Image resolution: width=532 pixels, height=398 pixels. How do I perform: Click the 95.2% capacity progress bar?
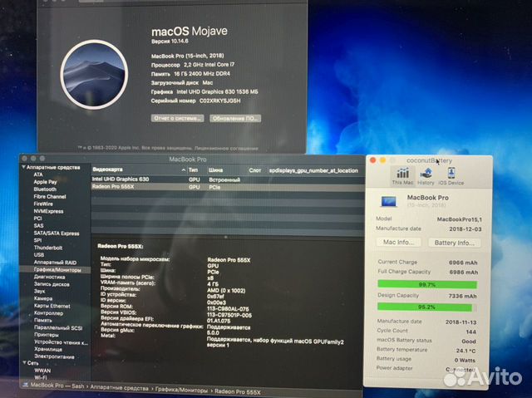click(x=427, y=307)
